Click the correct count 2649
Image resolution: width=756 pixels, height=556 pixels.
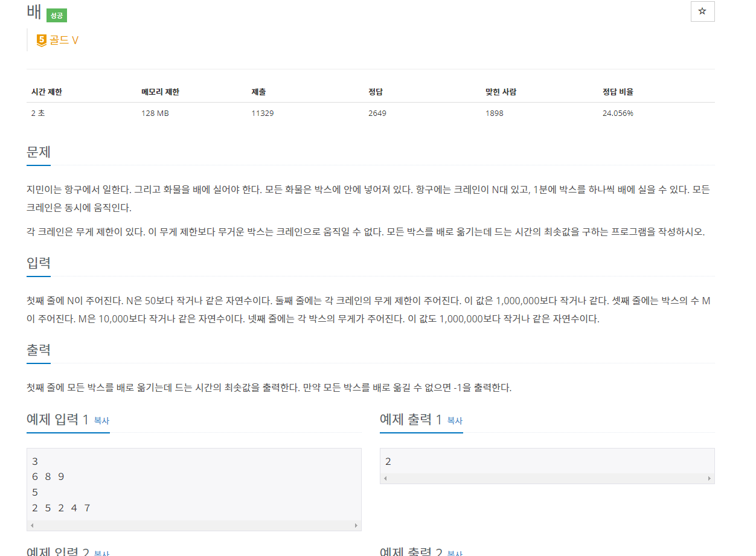[377, 113]
